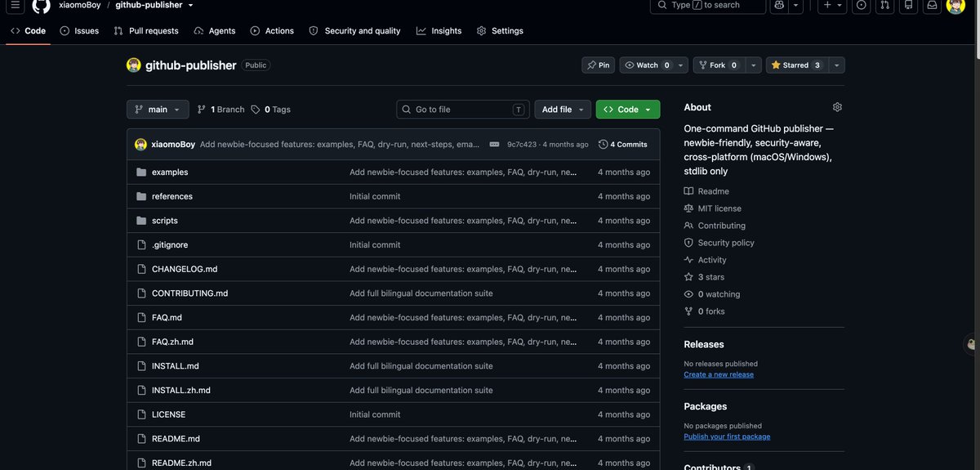Image resolution: width=980 pixels, height=470 pixels.
Task: Open the user profile avatar menu
Action: coord(955,5)
